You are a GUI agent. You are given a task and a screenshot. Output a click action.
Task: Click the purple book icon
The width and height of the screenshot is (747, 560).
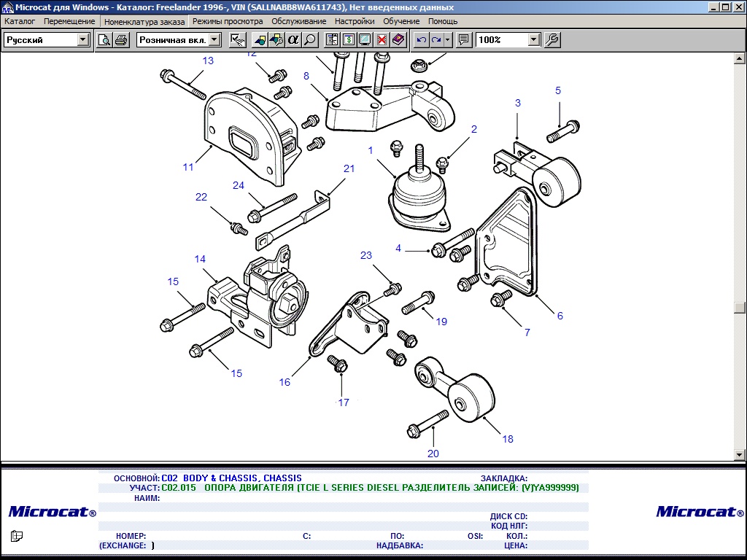(398, 39)
